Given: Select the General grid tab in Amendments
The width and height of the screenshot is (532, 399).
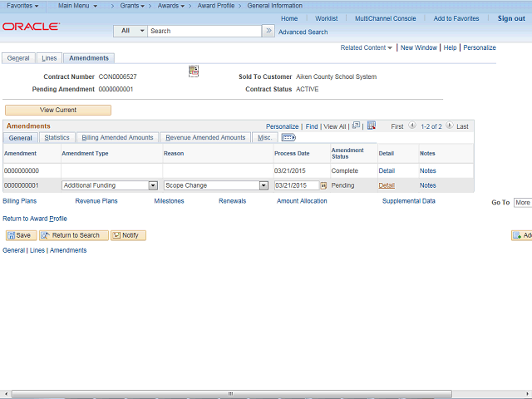Looking at the screenshot, I should pyautogui.click(x=20, y=138).
